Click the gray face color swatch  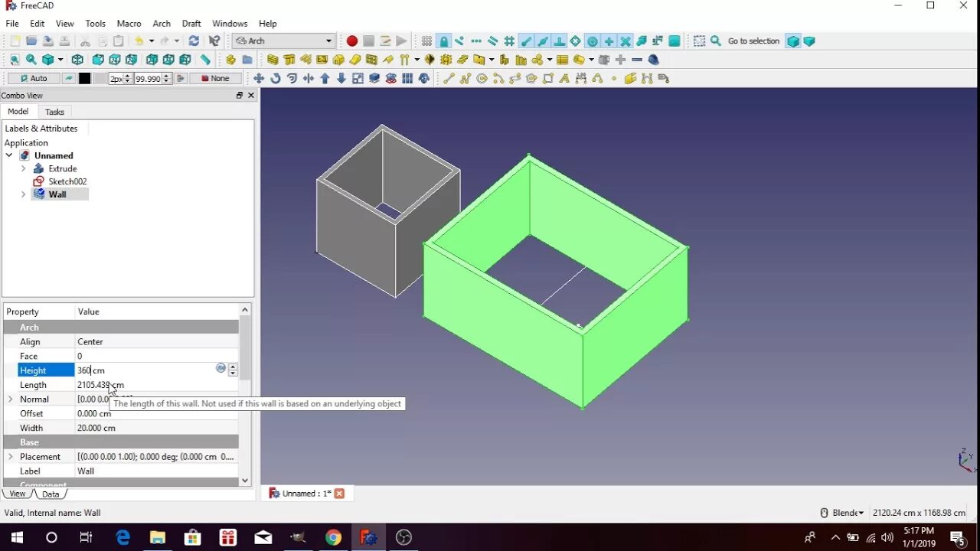click(100, 78)
